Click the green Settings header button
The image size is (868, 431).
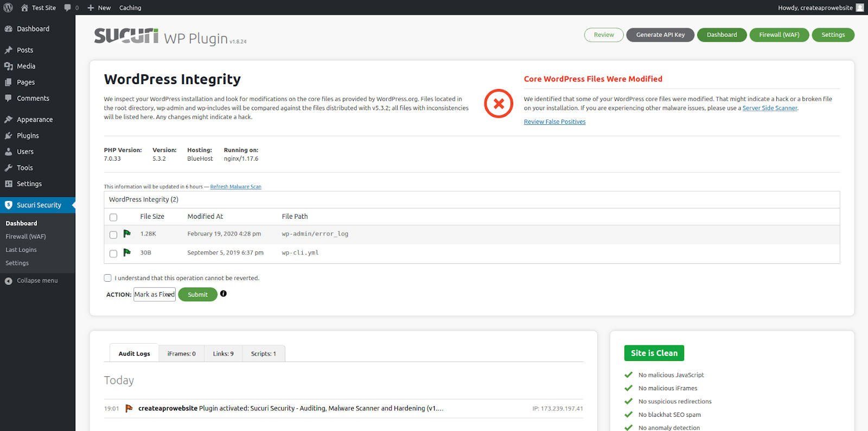coord(833,35)
